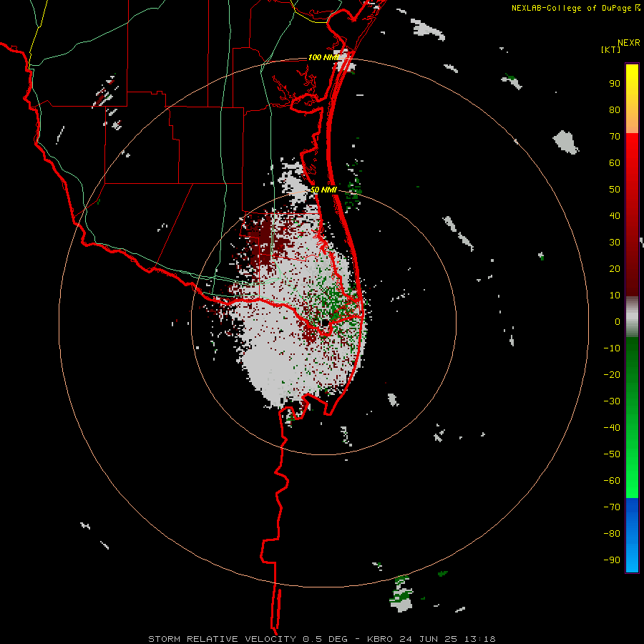
Task: Click the 70 value on velocity scale
Action: click(x=615, y=137)
